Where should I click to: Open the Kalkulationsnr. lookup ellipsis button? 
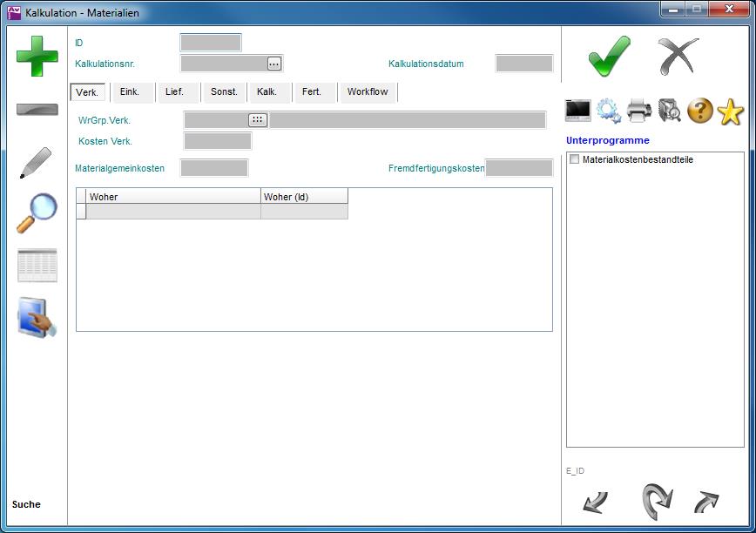(x=274, y=64)
